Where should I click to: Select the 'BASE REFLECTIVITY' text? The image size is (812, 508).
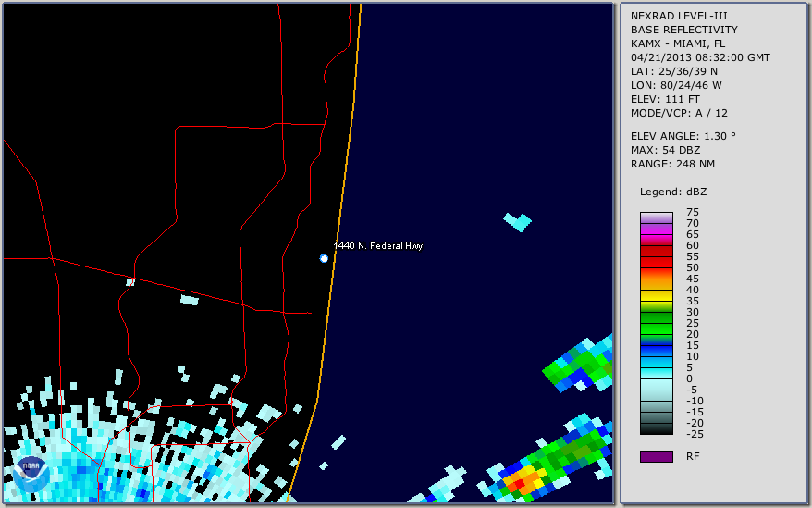[x=684, y=30]
